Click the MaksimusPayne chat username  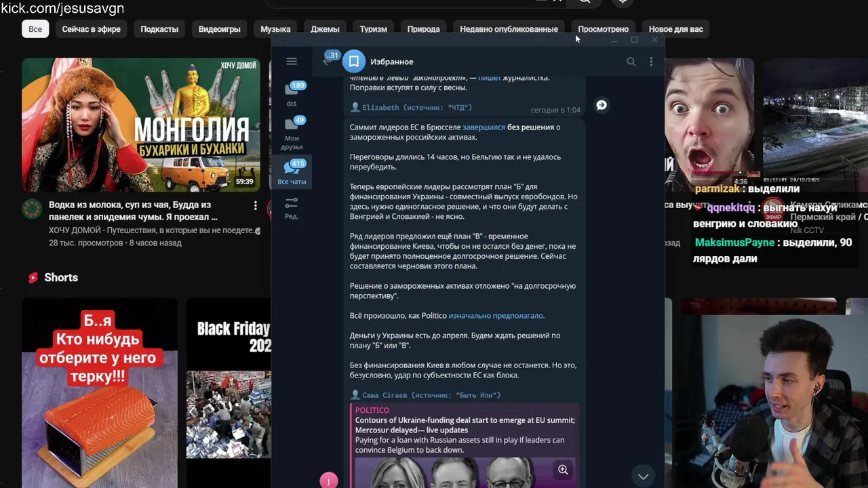[x=734, y=243]
